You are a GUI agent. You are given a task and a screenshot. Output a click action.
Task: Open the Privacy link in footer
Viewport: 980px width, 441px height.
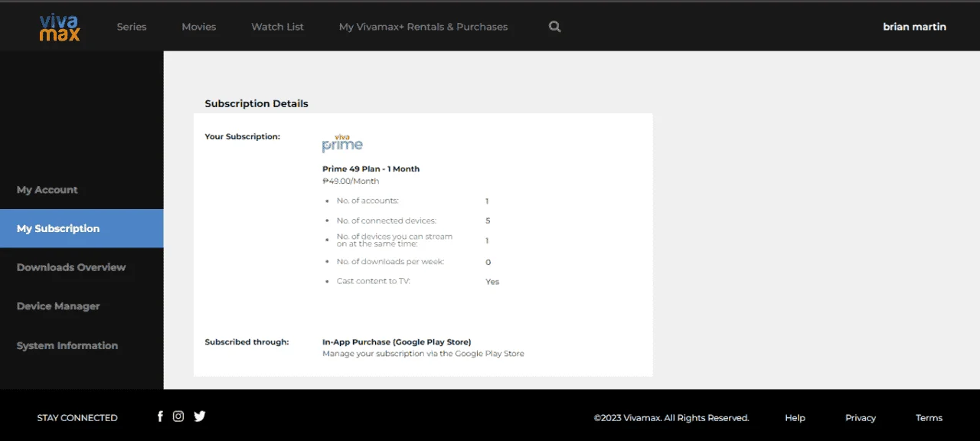[861, 418]
